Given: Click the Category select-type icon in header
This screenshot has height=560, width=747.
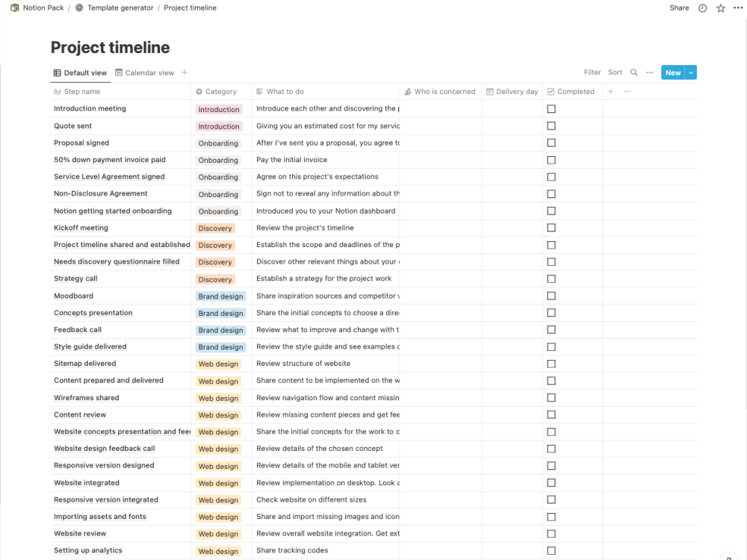Looking at the screenshot, I should pyautogui.click(x=199, y=91).
